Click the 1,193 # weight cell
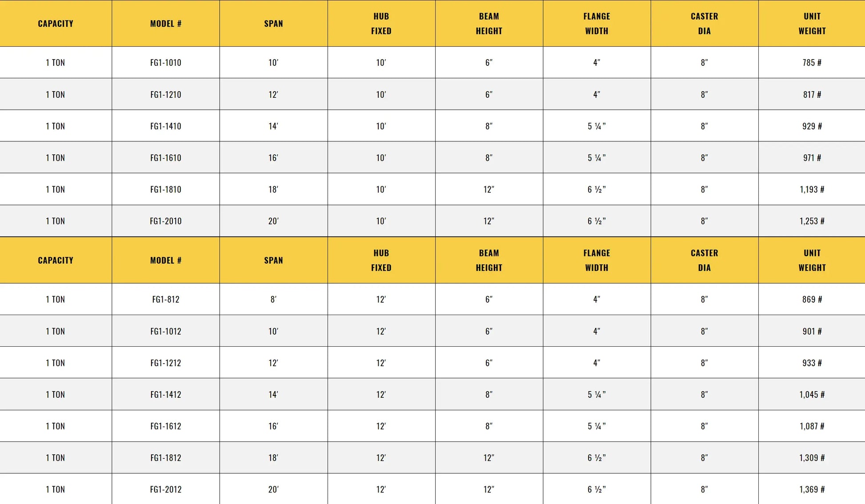The height and width of the screenshot is (504, 865). click(812, 189)
